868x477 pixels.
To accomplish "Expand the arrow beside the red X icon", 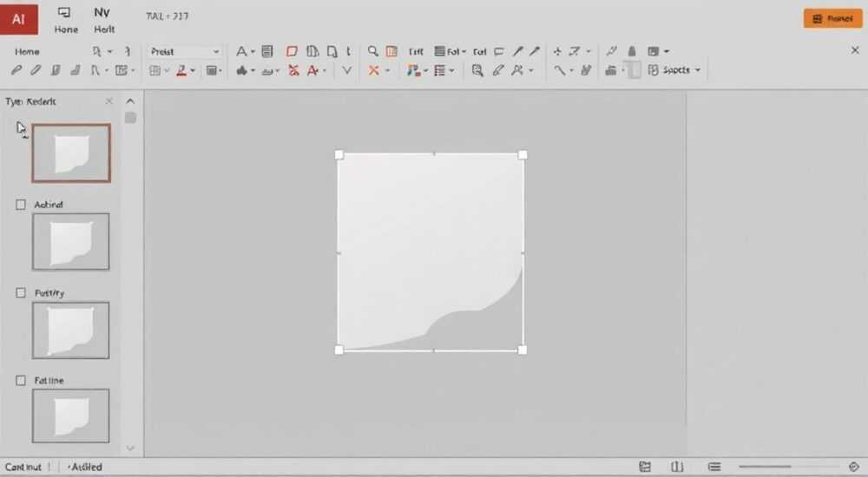I will point(387,71).
